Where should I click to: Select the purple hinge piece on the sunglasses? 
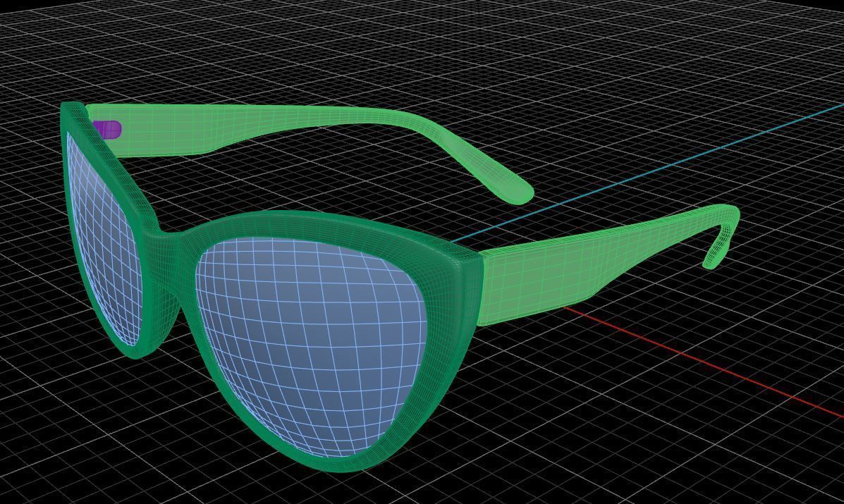click(108, 130)
